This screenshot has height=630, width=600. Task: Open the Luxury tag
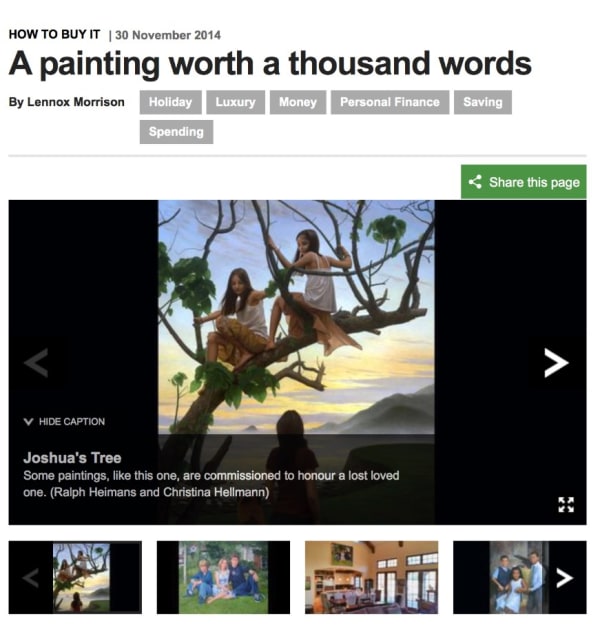point(235,102)
